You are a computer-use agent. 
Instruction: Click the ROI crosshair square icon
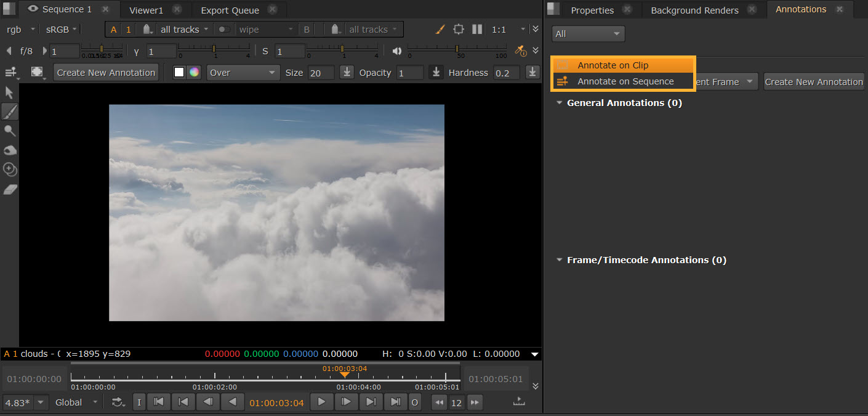click(x=459, y=30)
